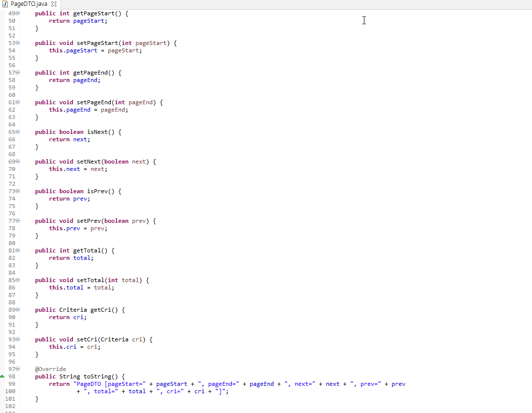Click the Java file icon on PageDTO.java tab
The width and height of the screenshot is (532, 413).
[5, 4]
